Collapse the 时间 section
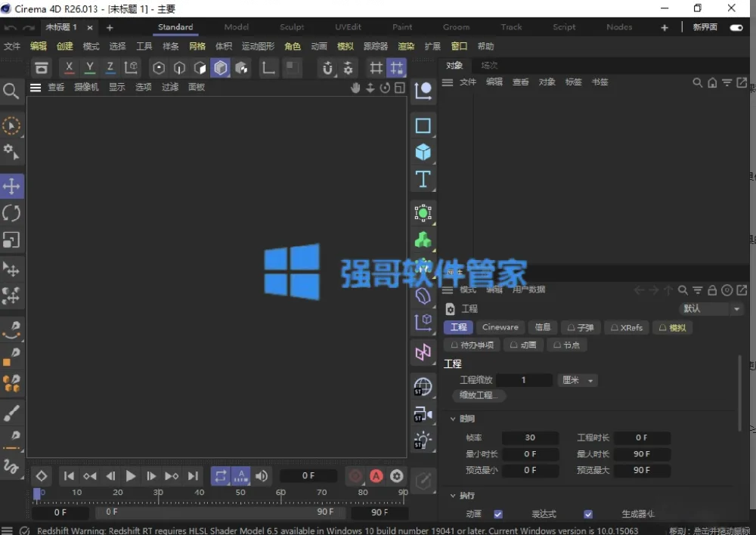Viewport: 756px width, 535px height. pyautogui.click(x=453, y=419)
